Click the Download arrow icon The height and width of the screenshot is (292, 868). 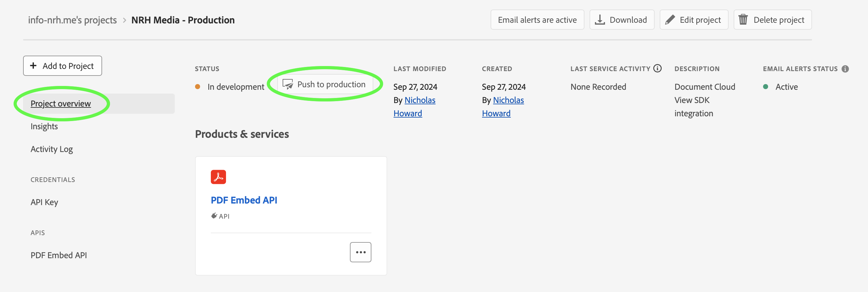tap(600, 20)
